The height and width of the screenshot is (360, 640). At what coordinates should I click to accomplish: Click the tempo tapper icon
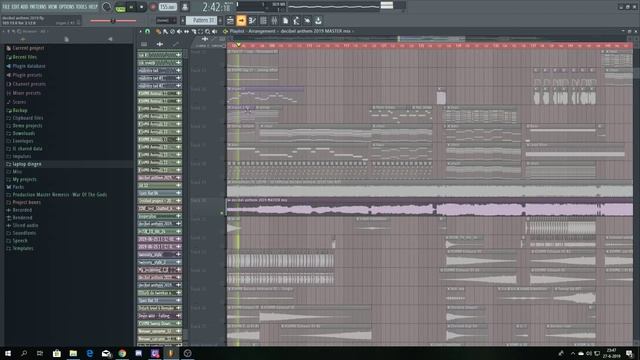pyautogui.click(x=307, y=20)
